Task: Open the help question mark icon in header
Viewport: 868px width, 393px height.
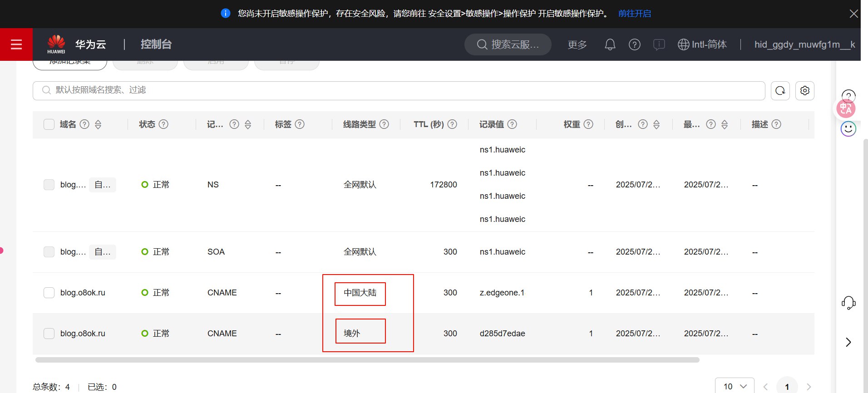Action: point(634,44)
